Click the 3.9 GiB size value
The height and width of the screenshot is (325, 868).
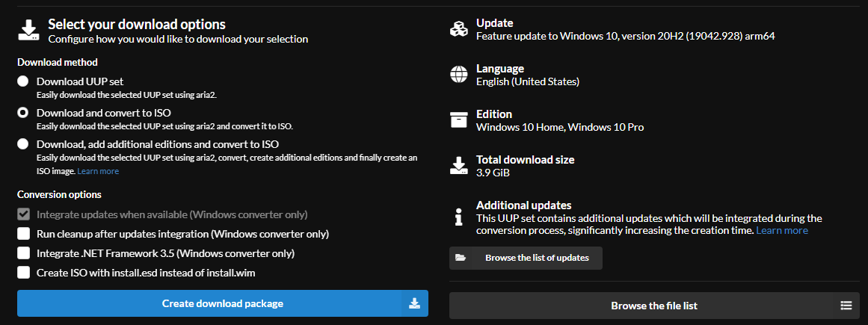click(493, 173)
